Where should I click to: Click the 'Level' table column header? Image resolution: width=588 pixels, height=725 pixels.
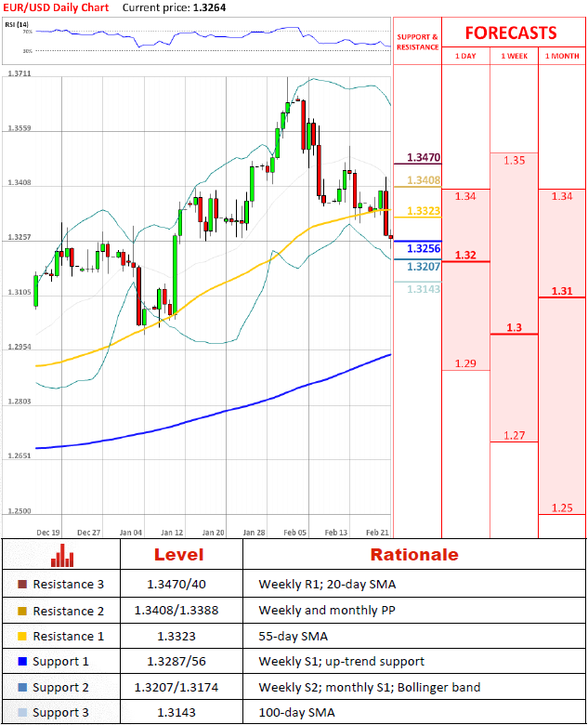coord(179,554)
